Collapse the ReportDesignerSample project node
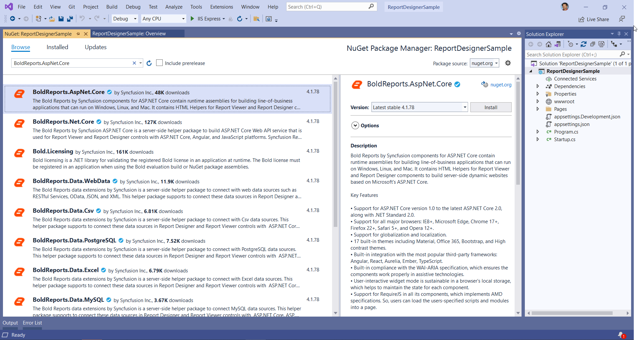This screenshot has height=340, width=644. [531, 71]
